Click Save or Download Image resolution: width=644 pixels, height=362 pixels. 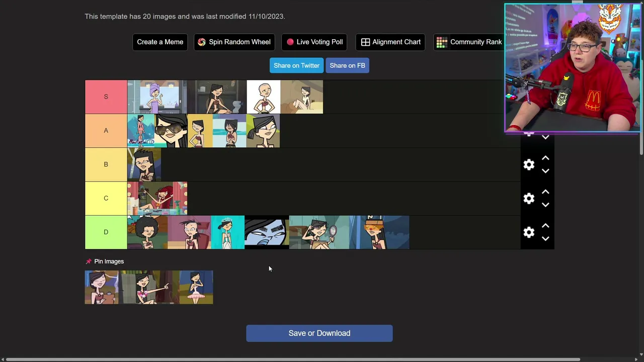(x=319, y=333)
